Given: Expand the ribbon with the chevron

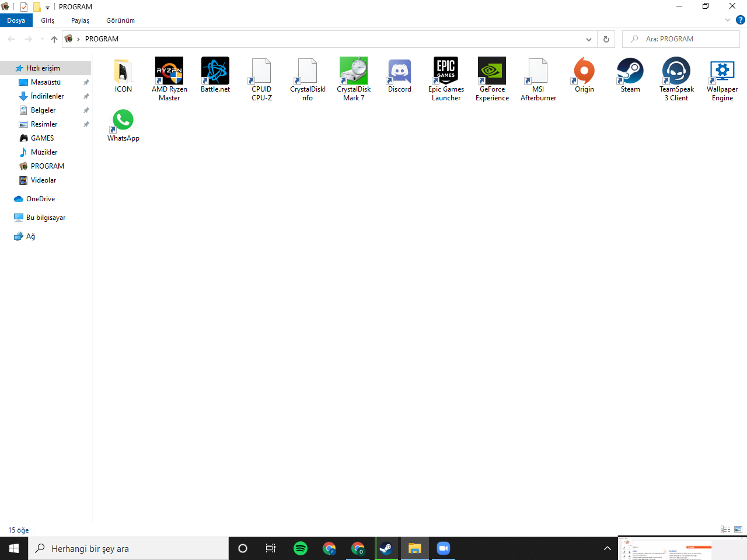Looking at the screenshot, I should pos(728,20).
